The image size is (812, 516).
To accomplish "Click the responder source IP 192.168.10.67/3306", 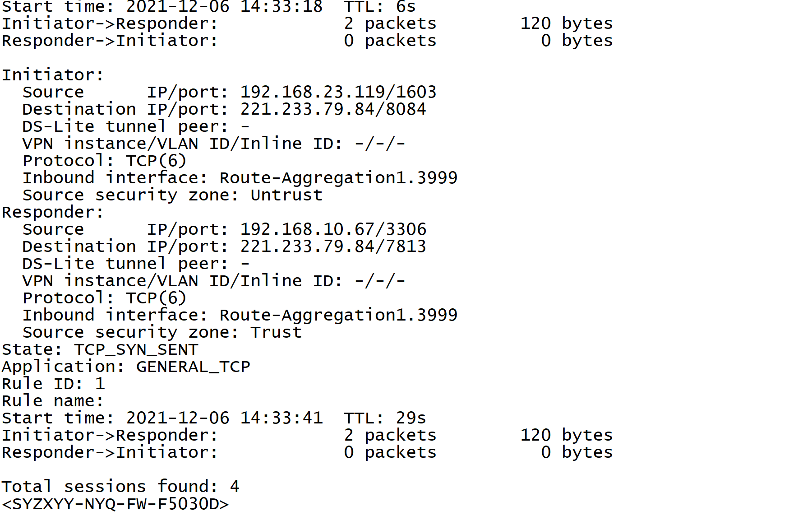I will (333, 229).
